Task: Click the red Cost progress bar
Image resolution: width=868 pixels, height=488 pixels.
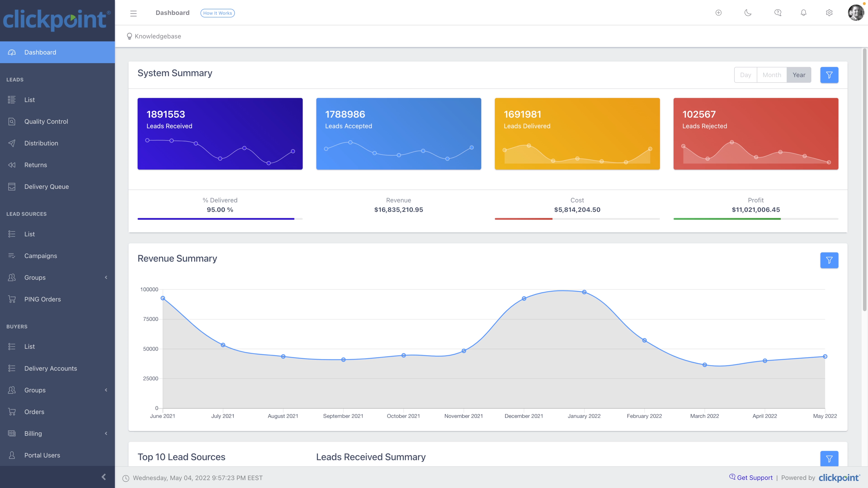Action: pyautogui.click(x=524, y=219)
